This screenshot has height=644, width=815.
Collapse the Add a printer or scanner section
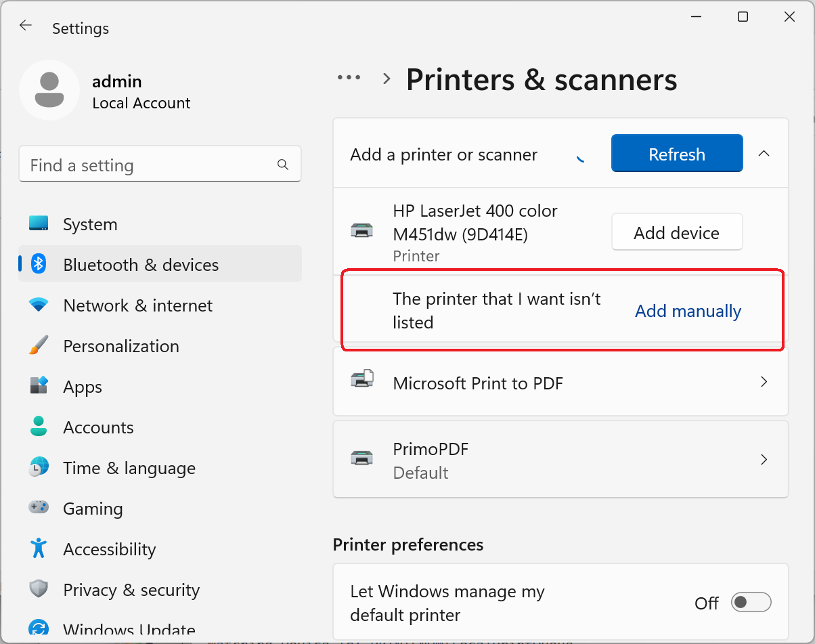click(764, 154)
